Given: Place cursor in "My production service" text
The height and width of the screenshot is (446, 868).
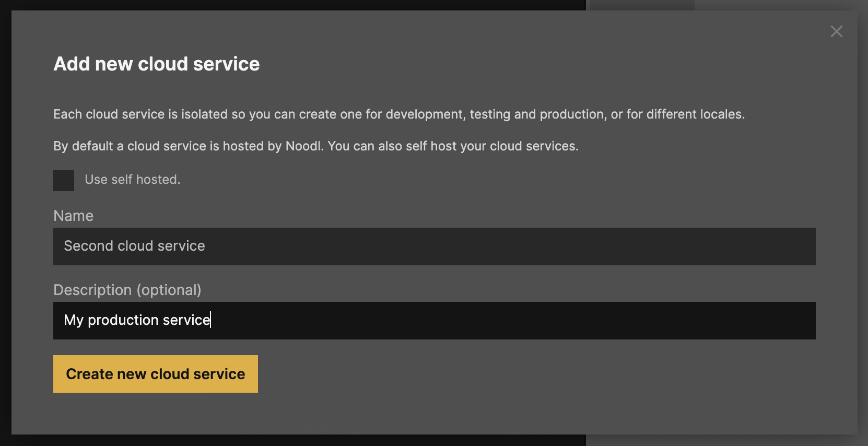Looking at the screenshot, I should coord(137,320).
